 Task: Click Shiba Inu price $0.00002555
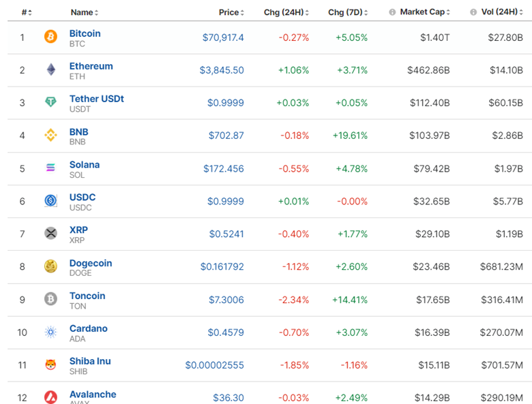pos(214,365)
